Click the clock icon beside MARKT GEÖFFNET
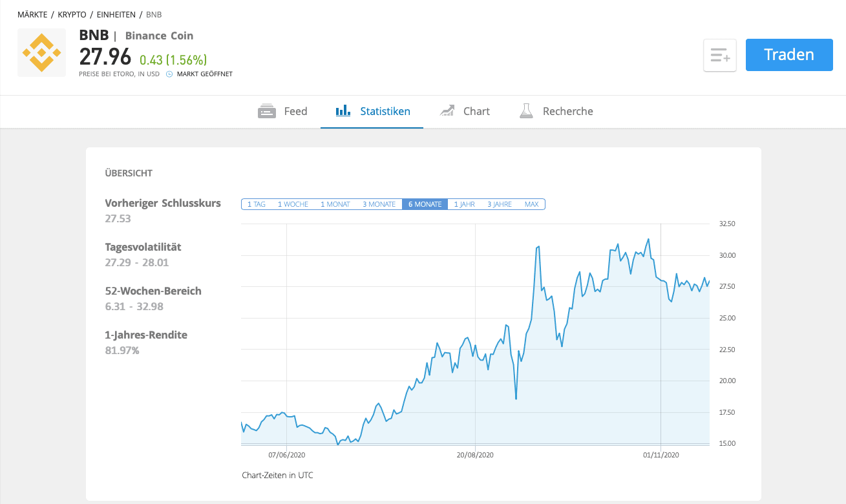This screenshot has width=846, height=504. point(169,74)
